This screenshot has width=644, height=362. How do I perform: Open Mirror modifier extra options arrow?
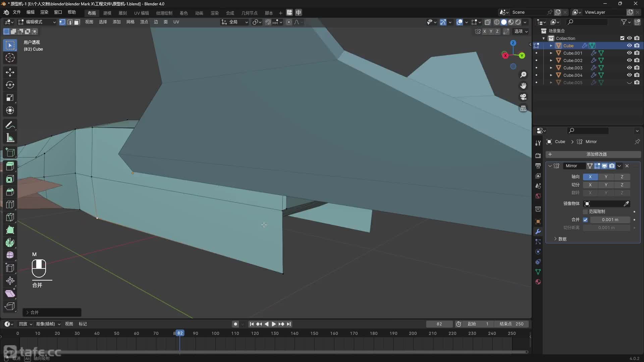[x=619, y=166]
